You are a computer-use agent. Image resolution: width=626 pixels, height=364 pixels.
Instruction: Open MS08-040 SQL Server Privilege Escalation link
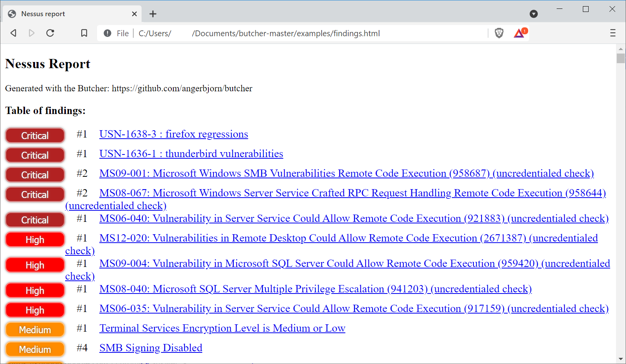pos(316,289)
